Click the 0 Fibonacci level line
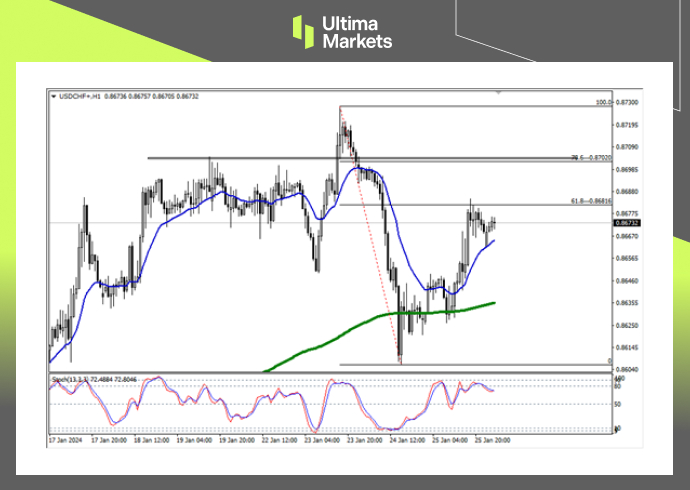 click(x=470, y=364)
